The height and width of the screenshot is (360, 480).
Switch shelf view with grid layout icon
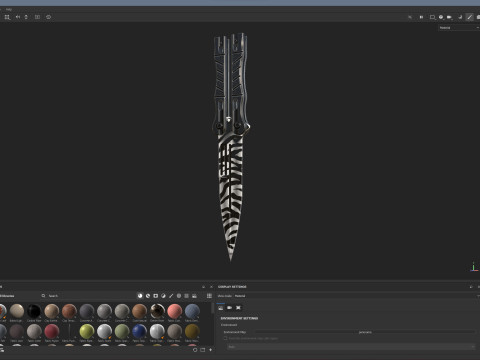click(209, 296)
